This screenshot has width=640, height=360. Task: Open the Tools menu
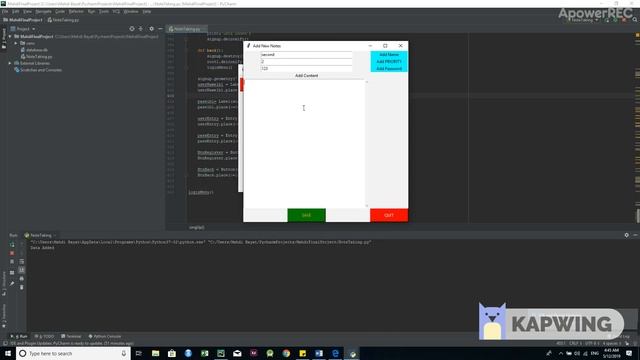[104, 11]
